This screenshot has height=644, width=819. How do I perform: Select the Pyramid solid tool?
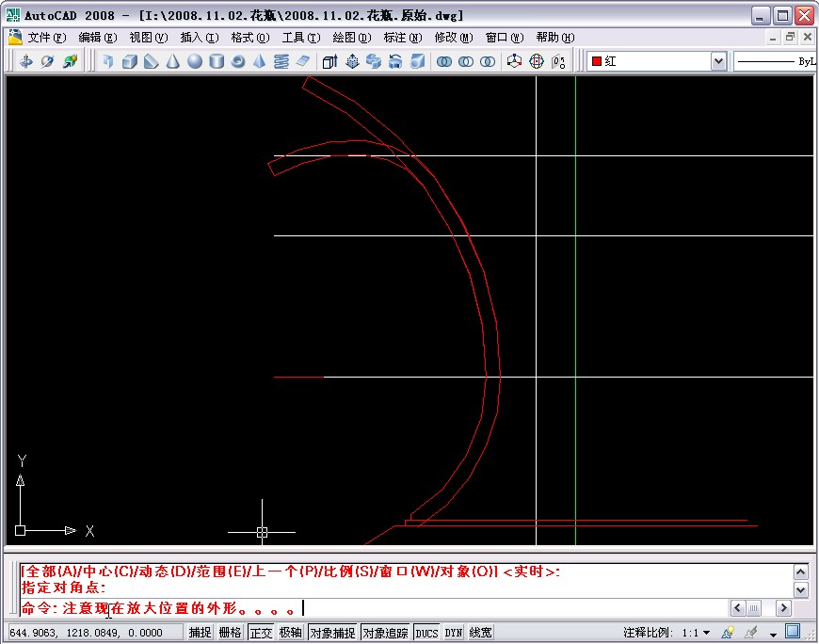click(x=260, y=61)
